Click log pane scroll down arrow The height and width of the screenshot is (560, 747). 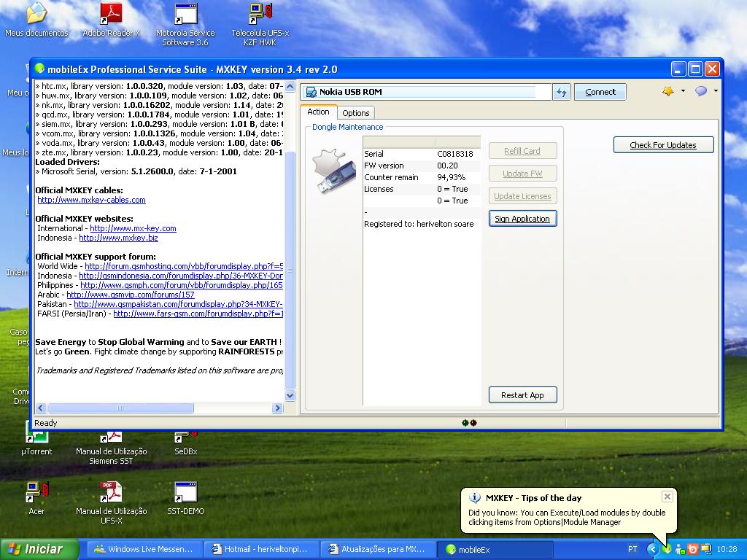tap(290, 395)
